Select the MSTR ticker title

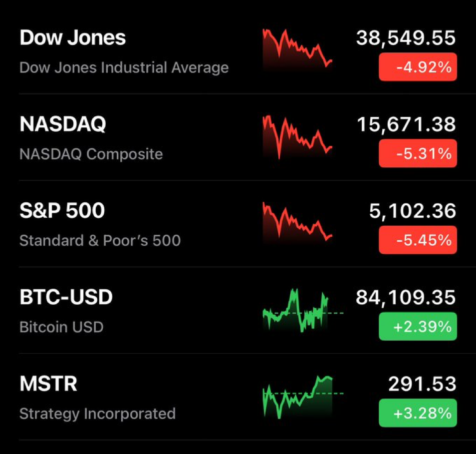click(48, 384)
